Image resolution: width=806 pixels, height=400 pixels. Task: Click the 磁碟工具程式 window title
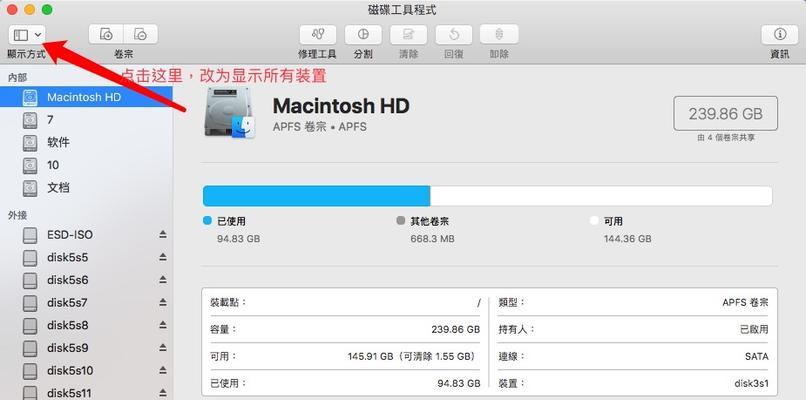[x=402, y=9]
